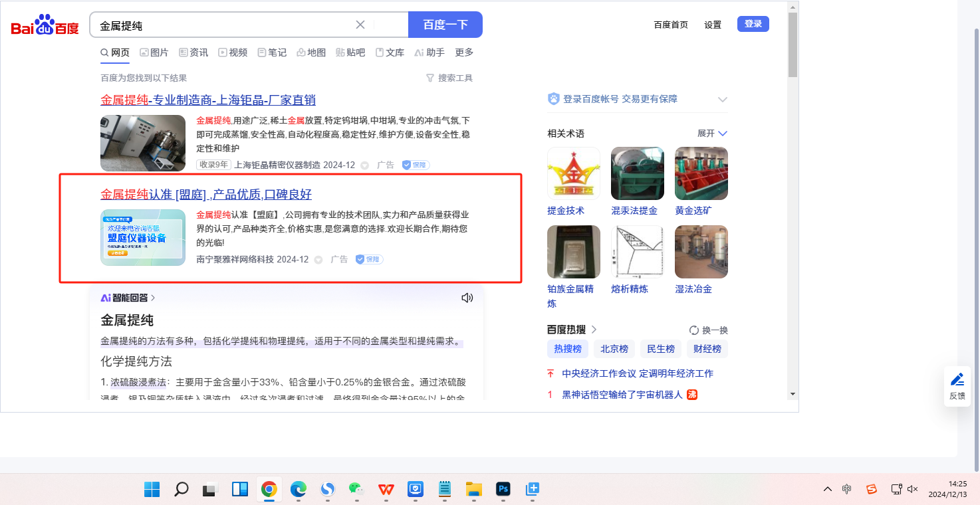Select the 网页 search tab
Viewport: 980px width, 505px height.
coord(115,52)
